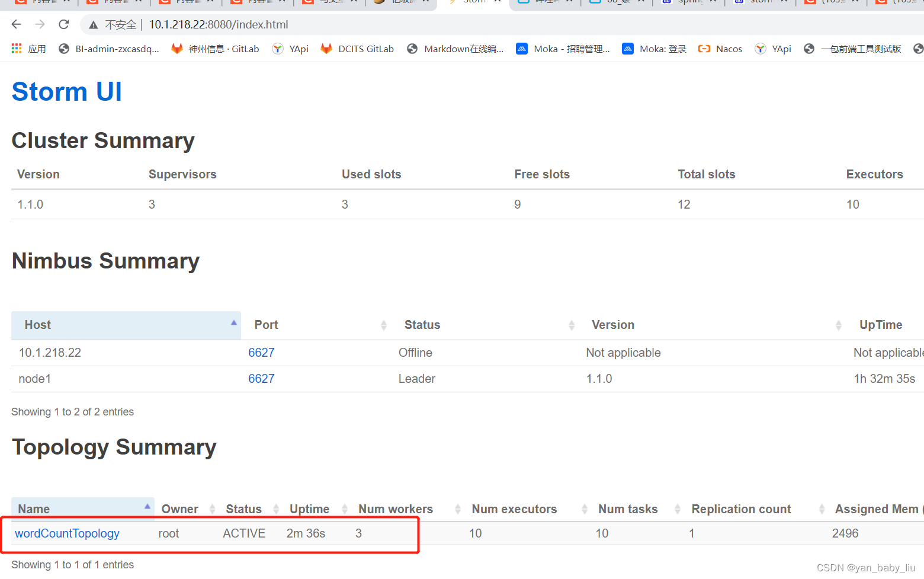
Task: Open the 应用 apps grid bookmark
Action: coord(28,49)
